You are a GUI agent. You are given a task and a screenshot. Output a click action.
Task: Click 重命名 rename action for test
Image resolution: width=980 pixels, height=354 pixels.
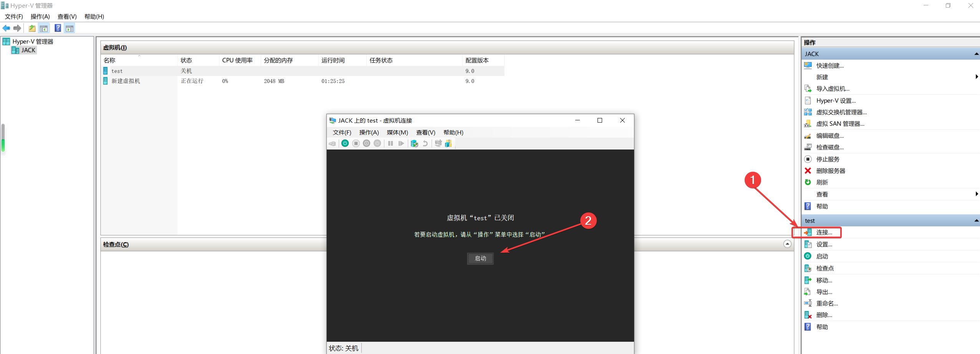pyautogui.click(x=827, y=303)
